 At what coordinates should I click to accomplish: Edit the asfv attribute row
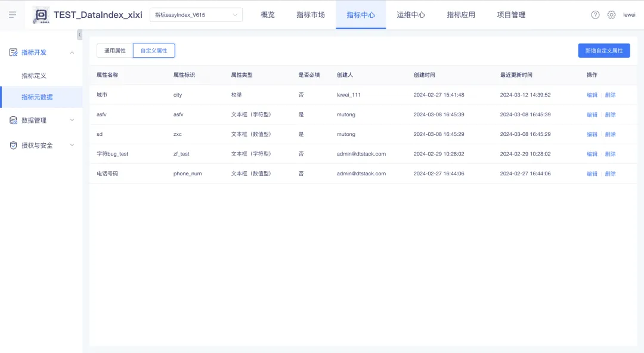pyautogui.click(x=592, y=114)
